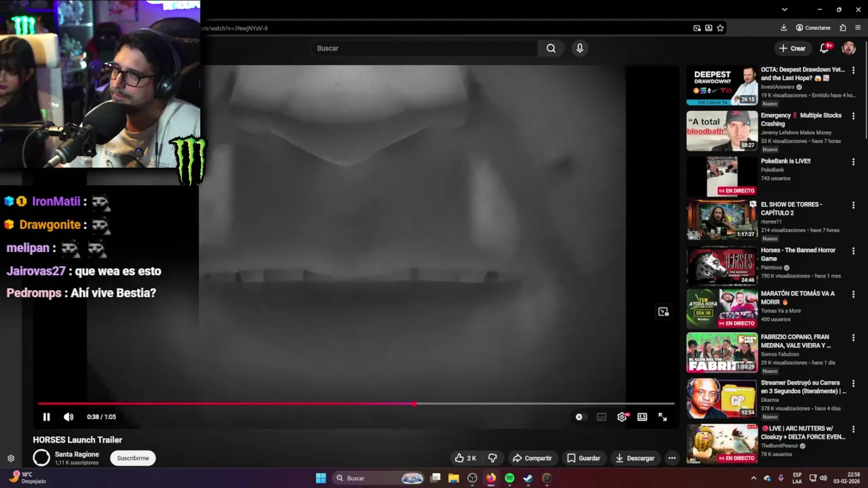
Task: Open options for Horses Banned Horror Game
Action: 854,251
